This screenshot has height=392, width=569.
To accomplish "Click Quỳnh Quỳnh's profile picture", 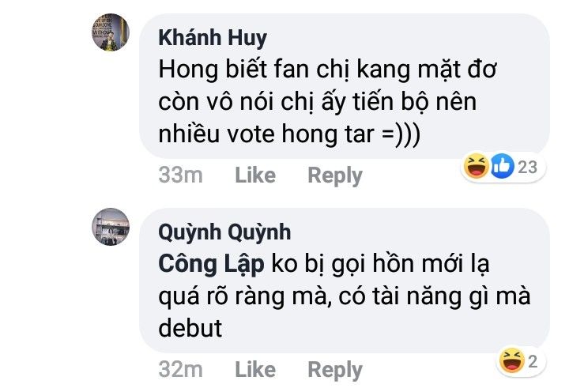I will [x=110, y=227].
